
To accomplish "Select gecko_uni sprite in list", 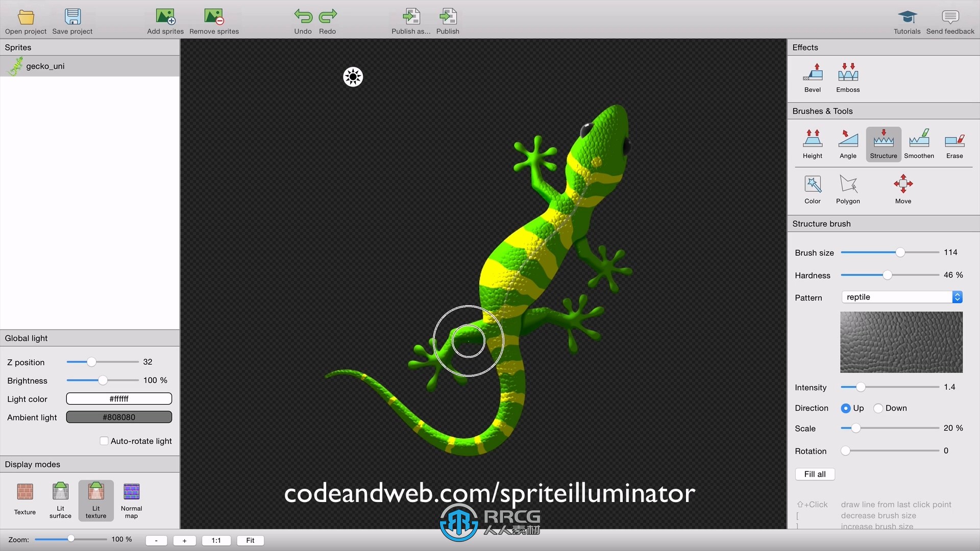I will [90, 66].
